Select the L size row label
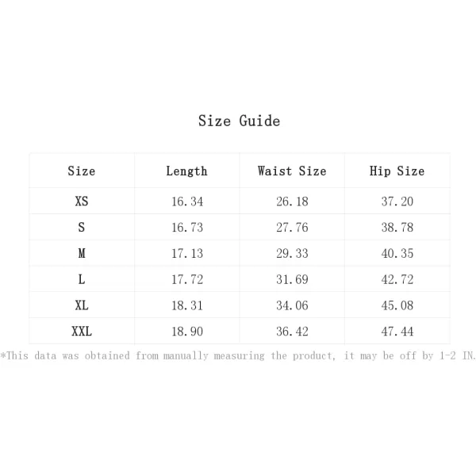This screenshot has width=476, height=476. pyautogui.click(x=82, y=279)
